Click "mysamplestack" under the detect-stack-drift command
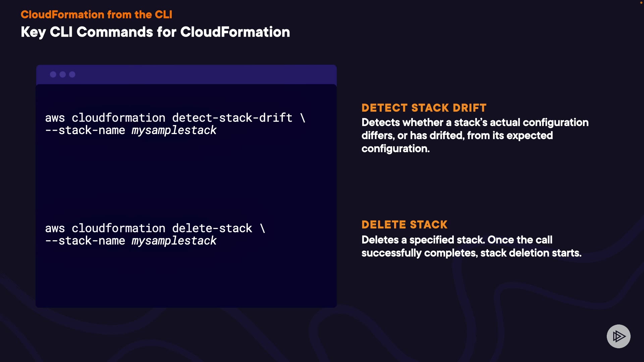 [x=174, y=130]
